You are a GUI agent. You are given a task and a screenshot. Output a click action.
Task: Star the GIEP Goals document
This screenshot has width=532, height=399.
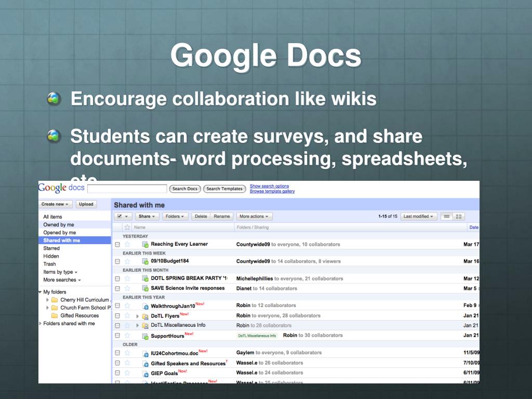click(127, 373)
